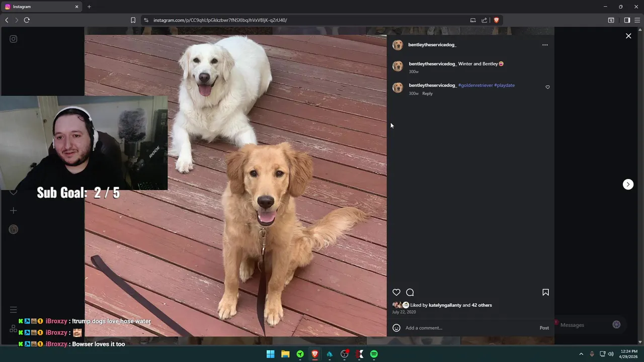Screen dimensions: 644x362
Task: Open comment bubble icon under post
Action: (410, 292)
